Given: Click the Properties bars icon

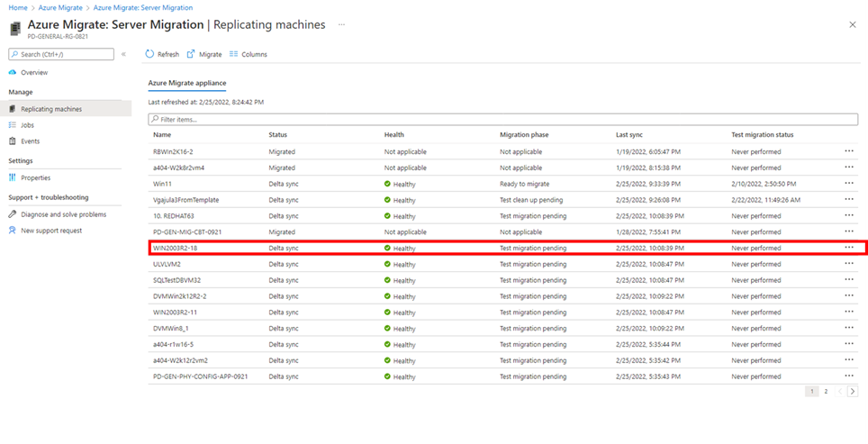Looking at the screenshot, I should pyautogui.click(x=13, y=177).
